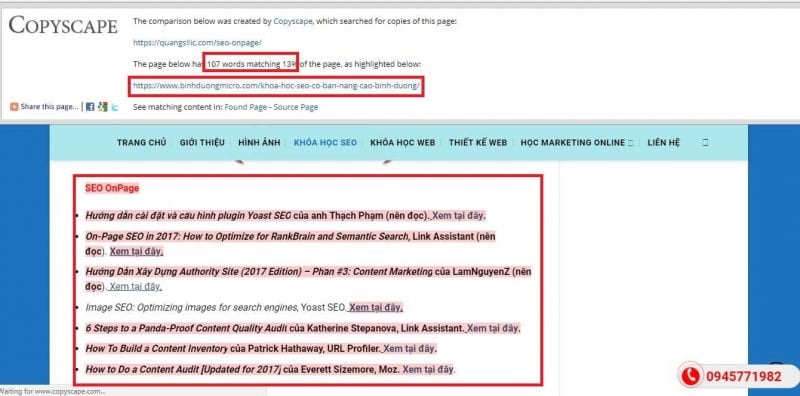Expand HỌC MARKETING ONLINE submenu arrow

[631, 143]
